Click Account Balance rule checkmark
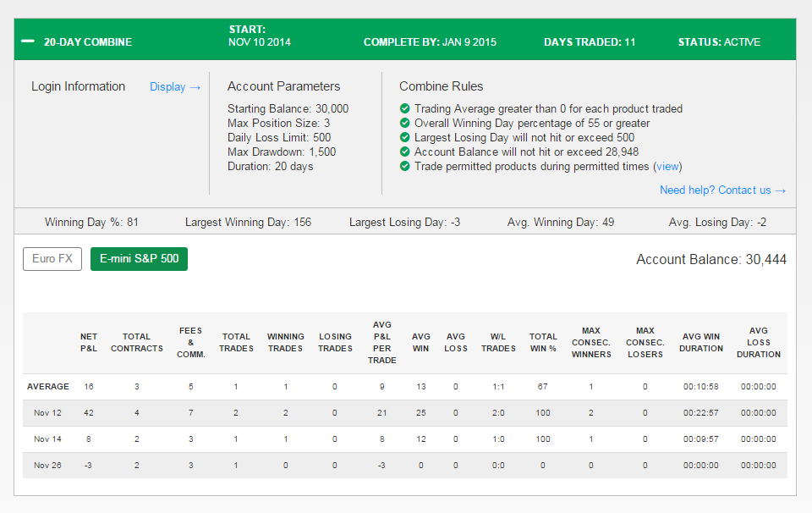812x513 pixels. [405, 152]
